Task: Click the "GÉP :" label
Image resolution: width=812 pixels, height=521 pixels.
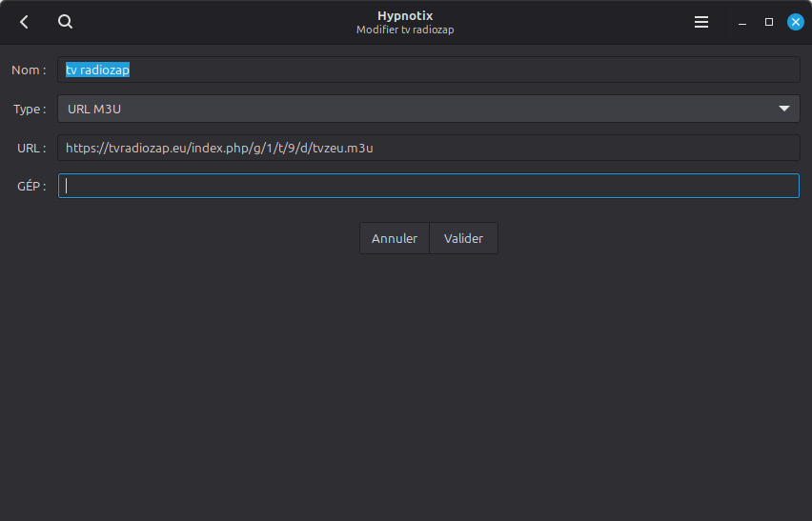Action: click(x=30, y=186)
